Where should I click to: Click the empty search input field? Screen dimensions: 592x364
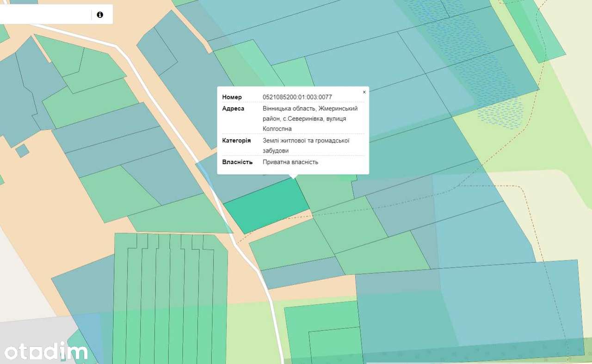pyautogui.click(x=45, y=15)
